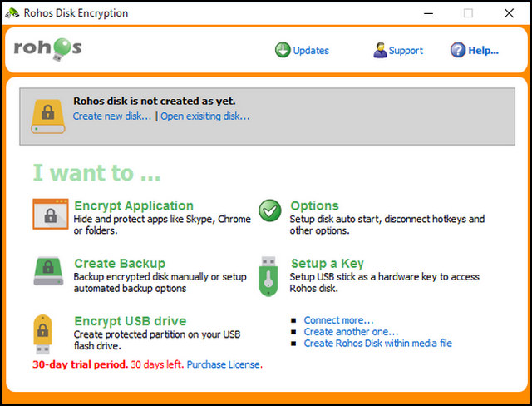The width and height of the screenshot is (532, 406).
Task: Minimize the Rohos Disk Encryption window
Action: click(429, 13)
